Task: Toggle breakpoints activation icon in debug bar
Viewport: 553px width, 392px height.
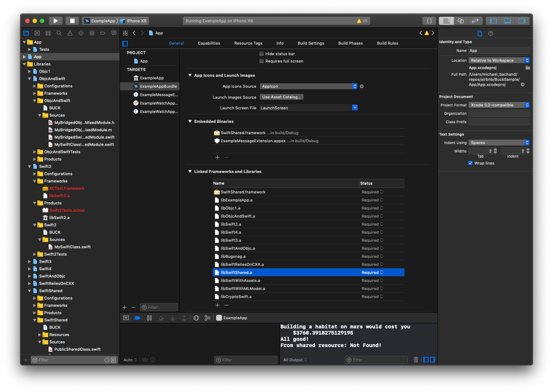Action: [138, 318]
